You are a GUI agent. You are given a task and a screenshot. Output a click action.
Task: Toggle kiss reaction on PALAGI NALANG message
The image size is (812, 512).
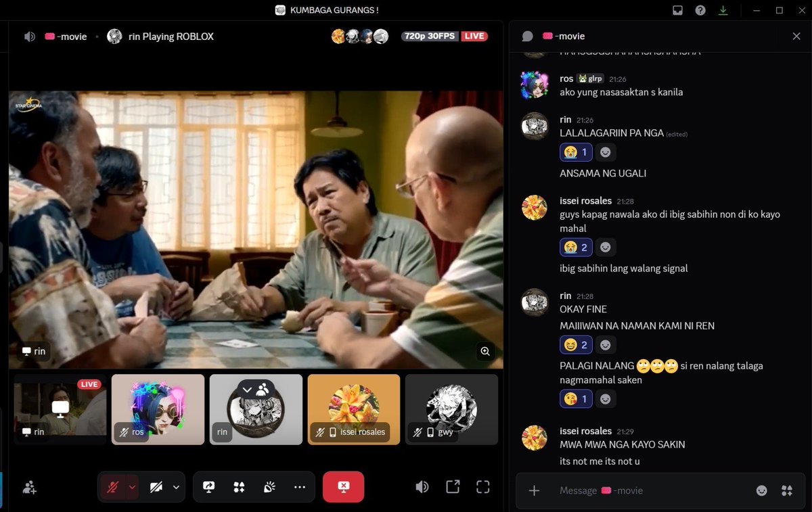[x=576, y=399]
